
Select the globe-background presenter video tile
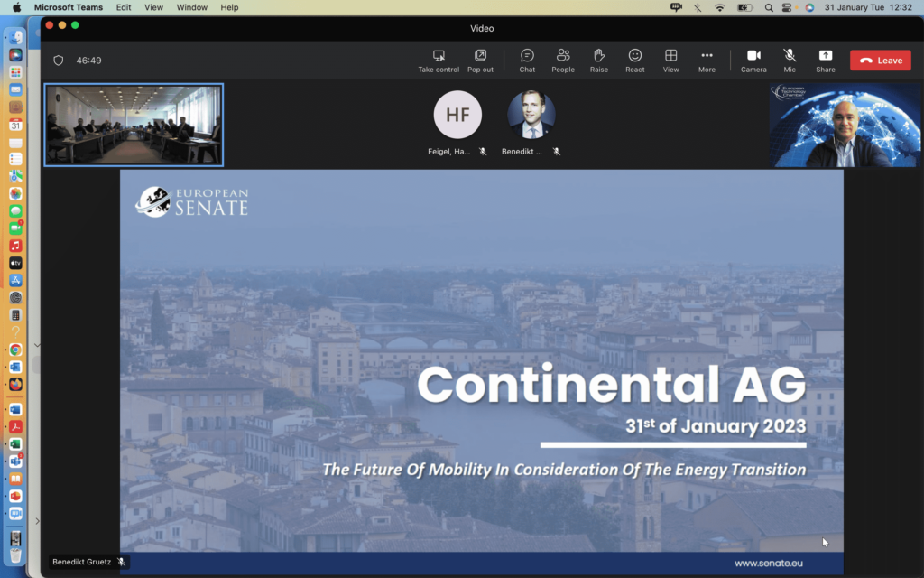[845, 125]
